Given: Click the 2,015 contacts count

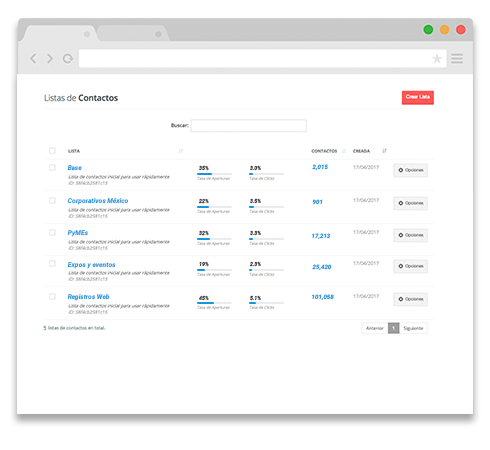Looking at the screenshot, I should [320, 167].
